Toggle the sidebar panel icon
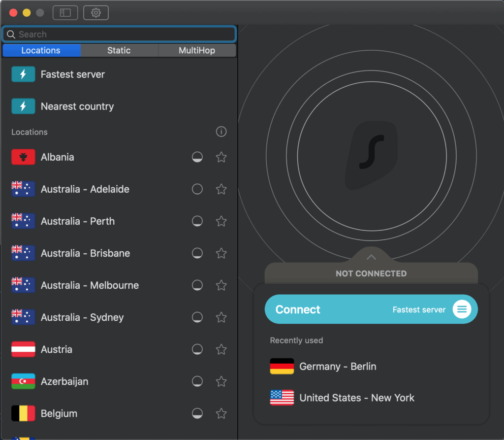504x440 pixels. point(65,13)
